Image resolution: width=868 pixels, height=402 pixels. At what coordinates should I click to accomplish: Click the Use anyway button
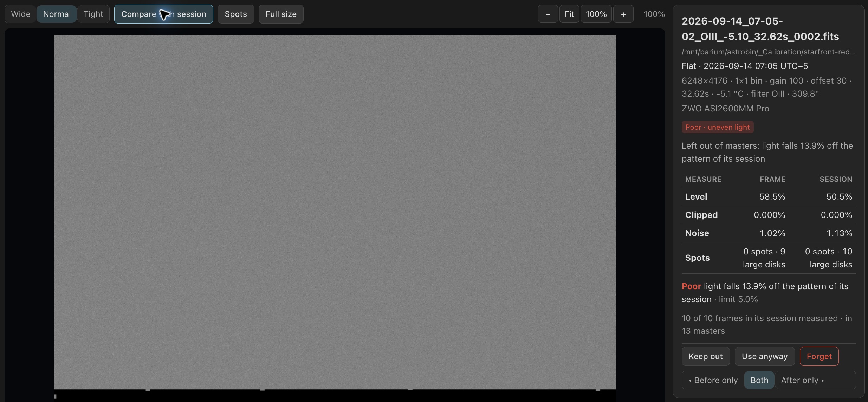click(764, 356)
